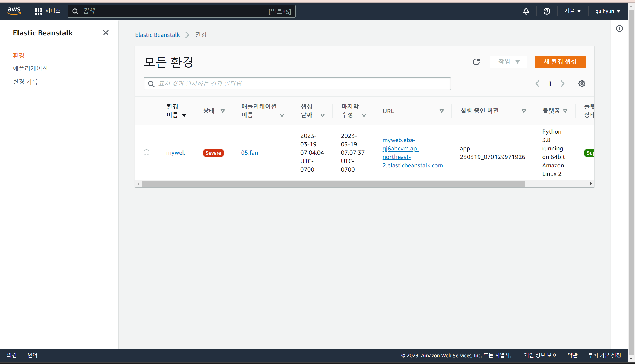Screen dimensions: 635x364
Task: Click the 환경 breadcrumb text
Action: click(201, 35)
